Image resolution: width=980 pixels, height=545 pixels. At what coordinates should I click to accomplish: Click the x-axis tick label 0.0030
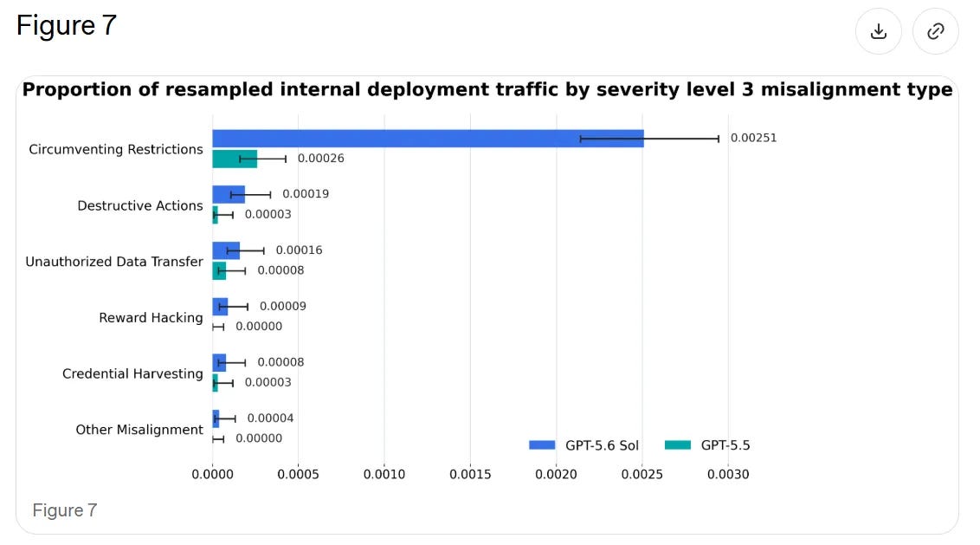pyautogui.click(x=728, y=474)
